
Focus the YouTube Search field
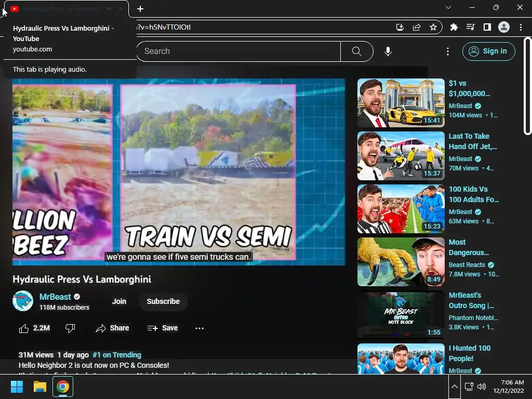click(238, 51)
